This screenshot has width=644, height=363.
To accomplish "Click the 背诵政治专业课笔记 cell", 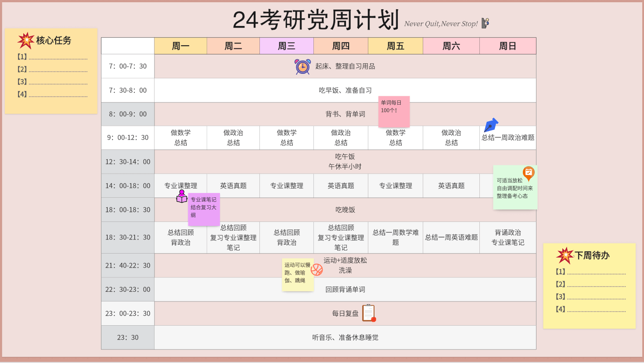I will 508,237.
